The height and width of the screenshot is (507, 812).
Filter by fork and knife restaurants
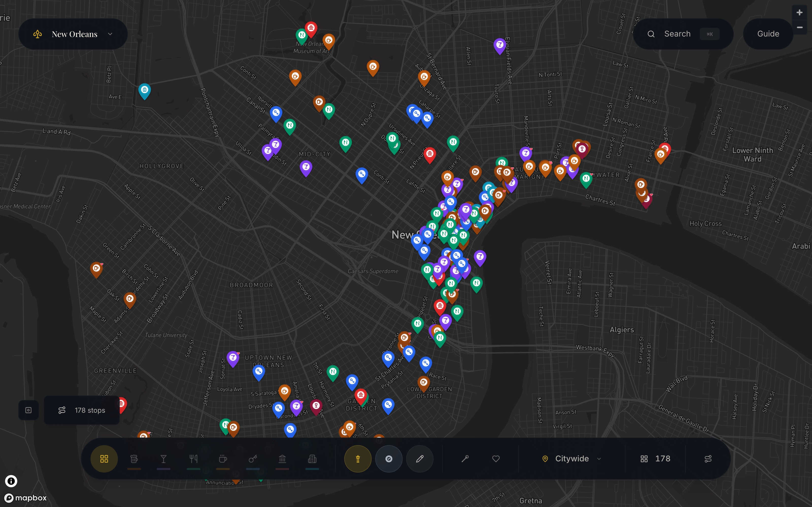pyautogui.click(x=193, y=459)
